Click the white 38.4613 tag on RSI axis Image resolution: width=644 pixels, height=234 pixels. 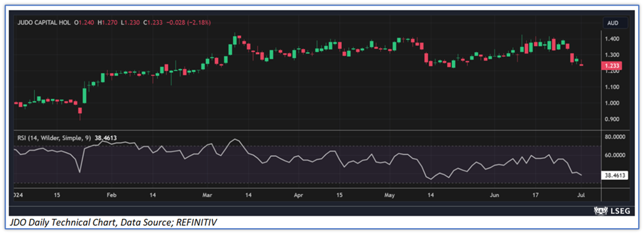[615, 176]
